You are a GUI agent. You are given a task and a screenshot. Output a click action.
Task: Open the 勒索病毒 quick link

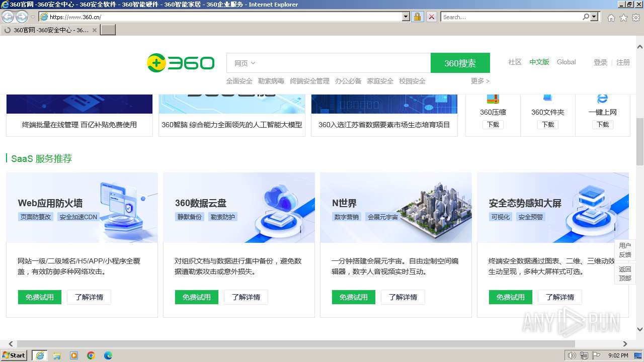(x=271, y=81)
